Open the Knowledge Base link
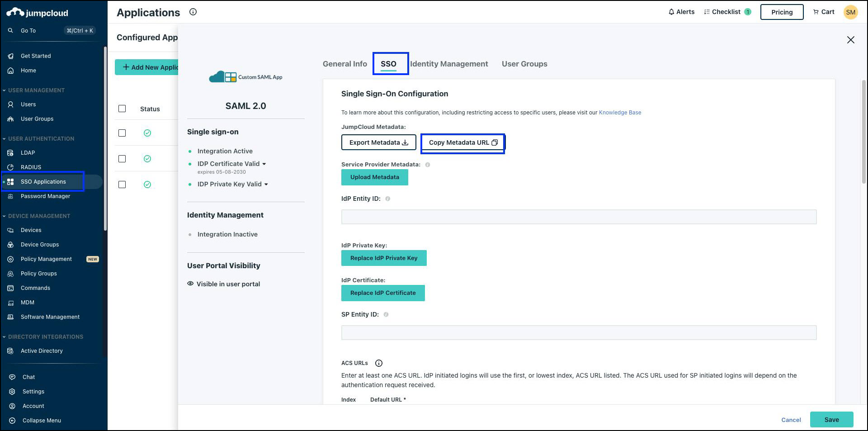 [x=620, y=113]
